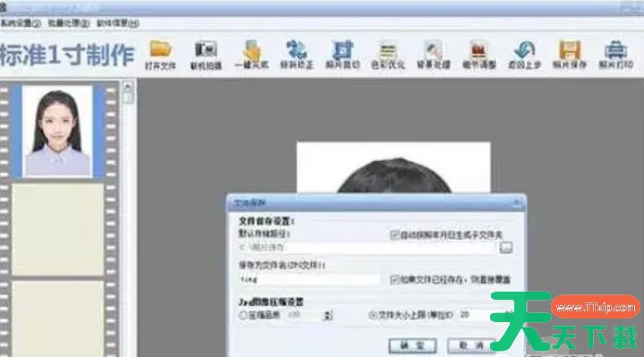Click the default storage path field
This screenshot has height=357, width=644.
[368, 247]
